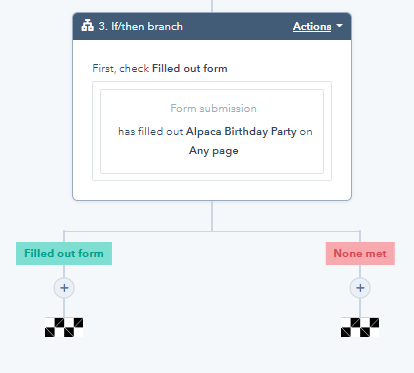
Task: Click the Form submission gray heading
Action: [x=214, y=108]
